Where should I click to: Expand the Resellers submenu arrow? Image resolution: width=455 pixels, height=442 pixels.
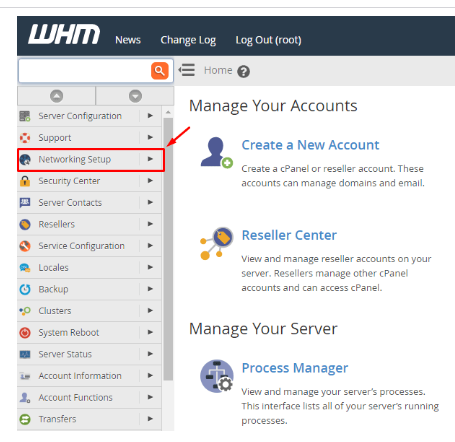tap(150, 224)
